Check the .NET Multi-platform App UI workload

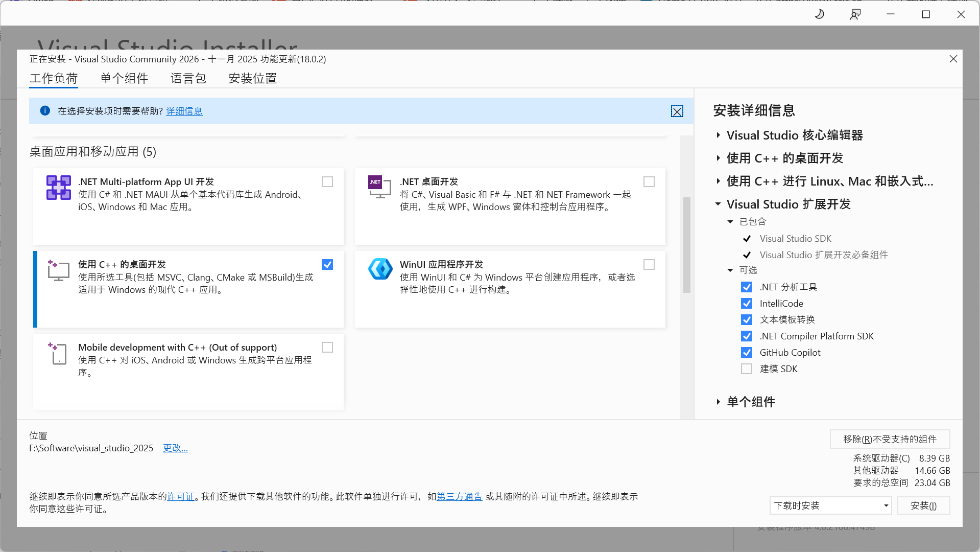pyautogui.click(x=327, y=182)
